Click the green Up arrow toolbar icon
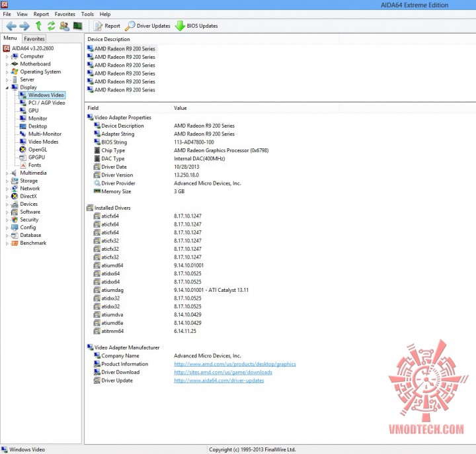 point(38,26)
